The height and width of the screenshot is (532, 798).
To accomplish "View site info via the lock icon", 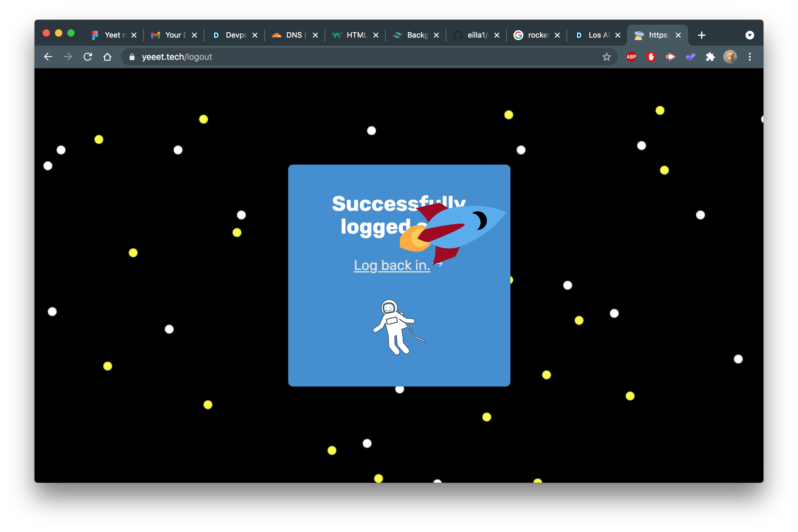I will [132, 57].
